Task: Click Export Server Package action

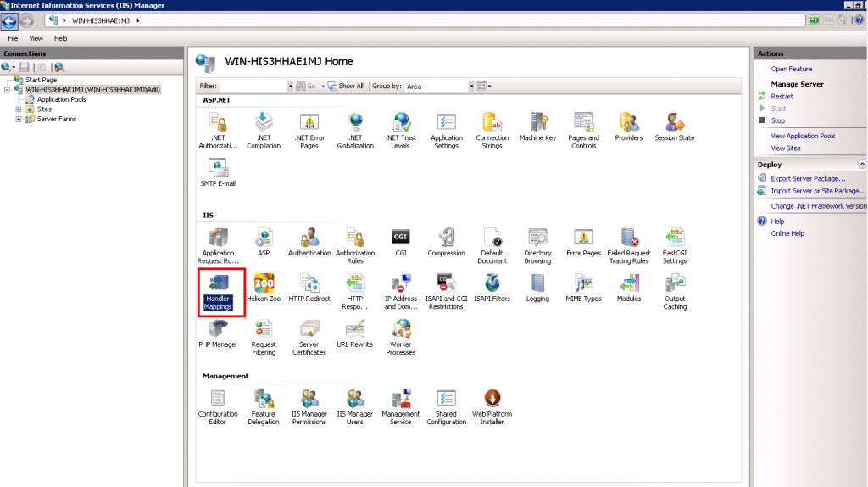Action: [808, 179]
